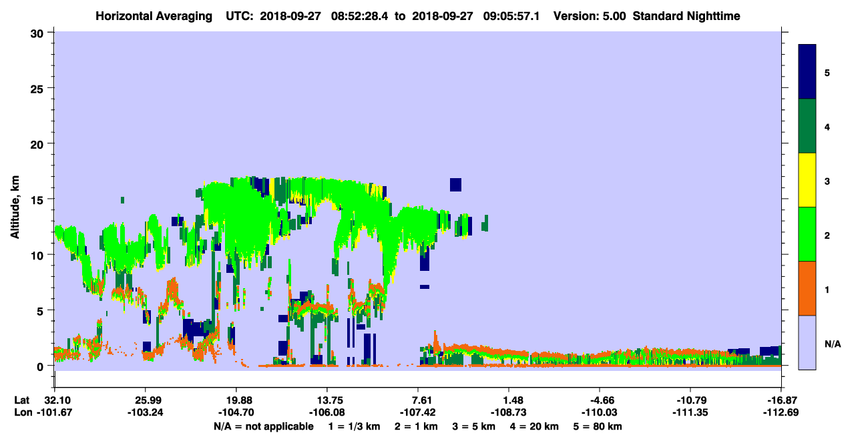This screenshot has height=445, width=868.
Task: Click the legend entry "3 = 5 km"
Action: [474, 426]
